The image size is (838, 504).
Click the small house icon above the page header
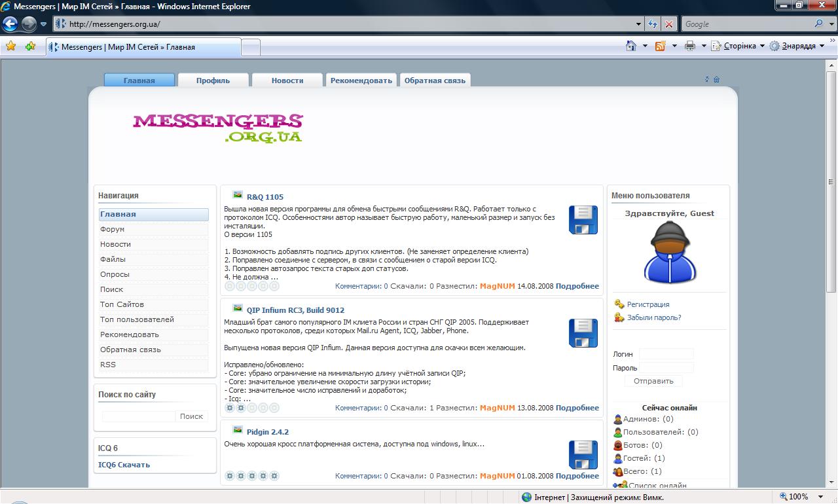[716, 79]
